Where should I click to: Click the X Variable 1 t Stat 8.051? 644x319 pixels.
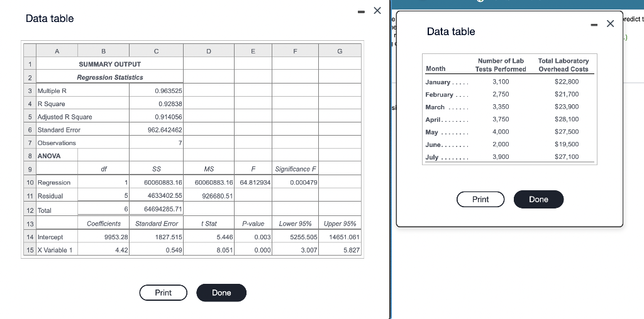pos(225,250)
